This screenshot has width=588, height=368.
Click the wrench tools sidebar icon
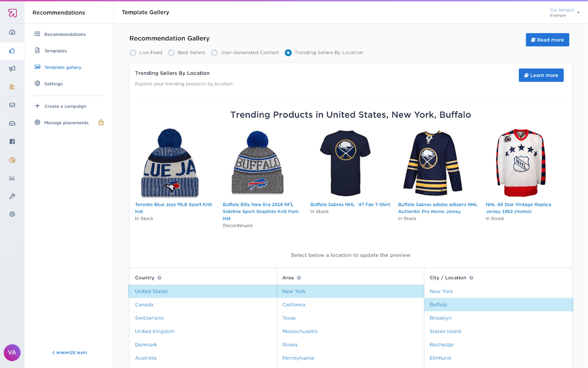click(x=12, y=196)
